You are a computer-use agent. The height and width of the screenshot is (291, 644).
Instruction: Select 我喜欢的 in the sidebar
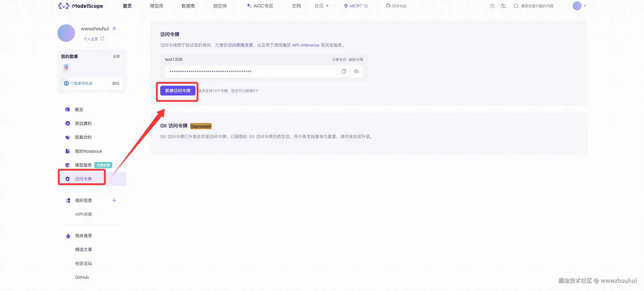click(x=83, y=137)
